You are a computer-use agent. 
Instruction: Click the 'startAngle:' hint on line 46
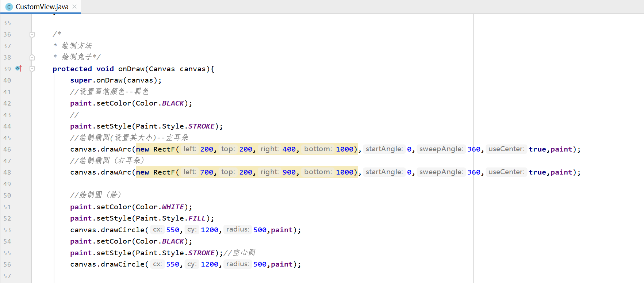(384, 149)
